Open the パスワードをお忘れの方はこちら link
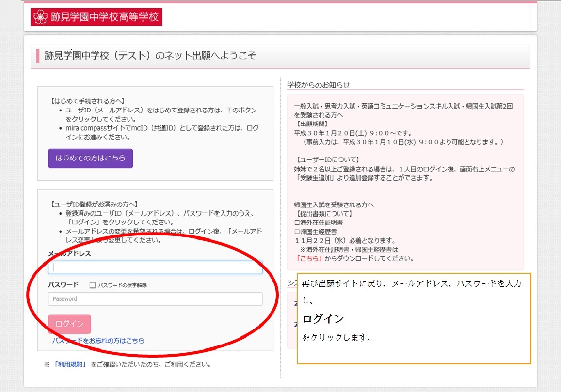Image resolution: width=561 pixels, height=392 pixels. 98,341
